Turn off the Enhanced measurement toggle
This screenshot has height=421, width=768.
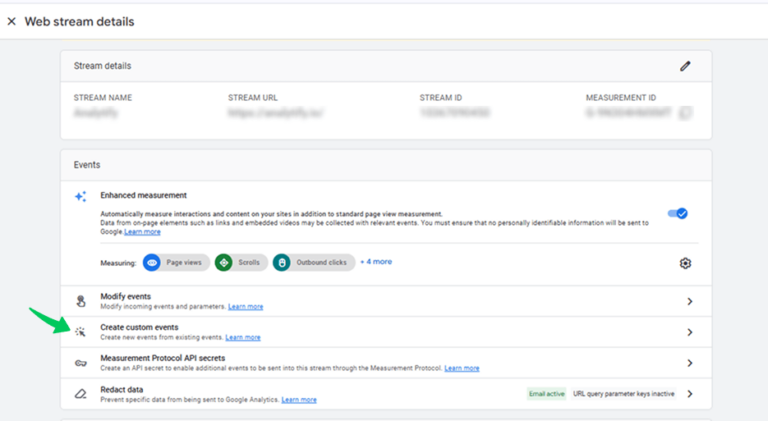[x=678, y=213]
